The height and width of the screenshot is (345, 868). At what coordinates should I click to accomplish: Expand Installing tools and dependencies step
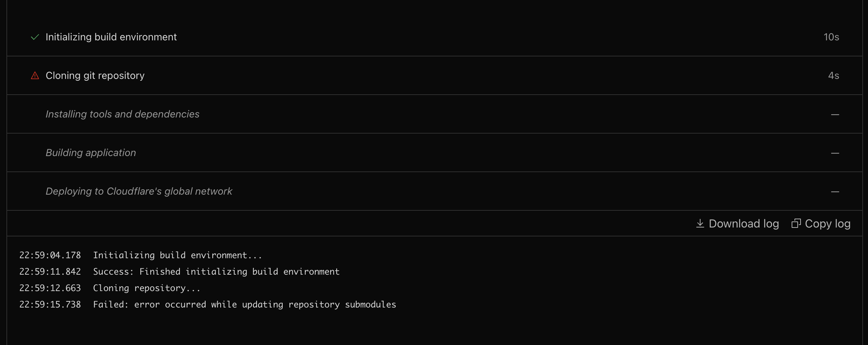[x=435, y=114]
